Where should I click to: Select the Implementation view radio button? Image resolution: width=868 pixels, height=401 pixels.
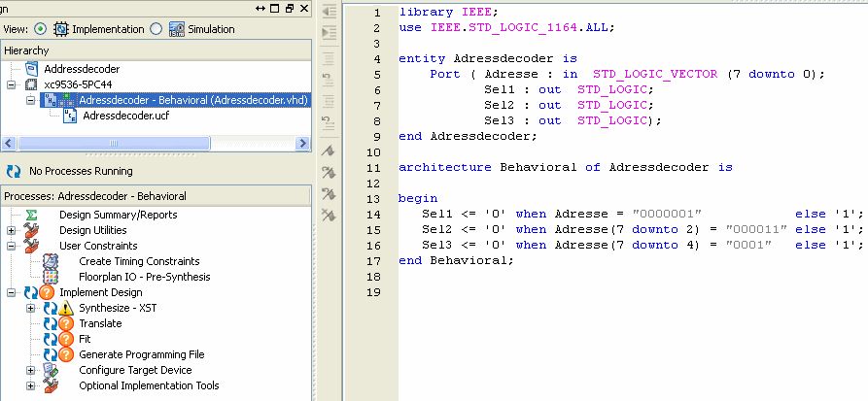point(41,29)
